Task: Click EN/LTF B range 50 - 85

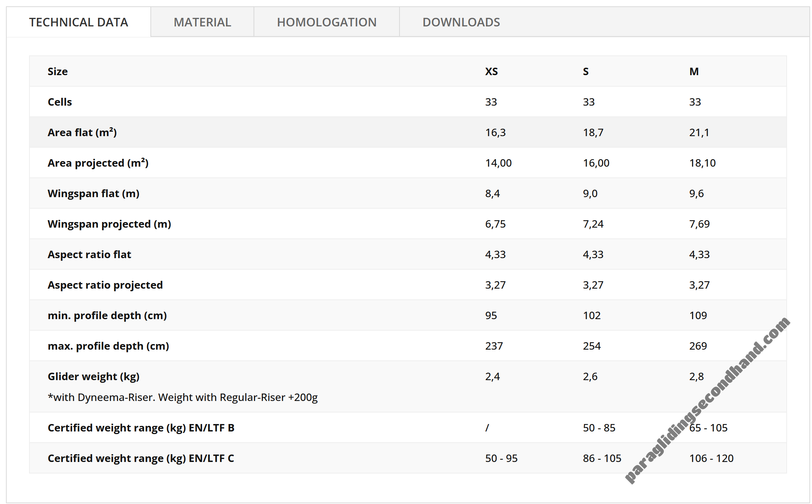Action: [x=599, y=428]
